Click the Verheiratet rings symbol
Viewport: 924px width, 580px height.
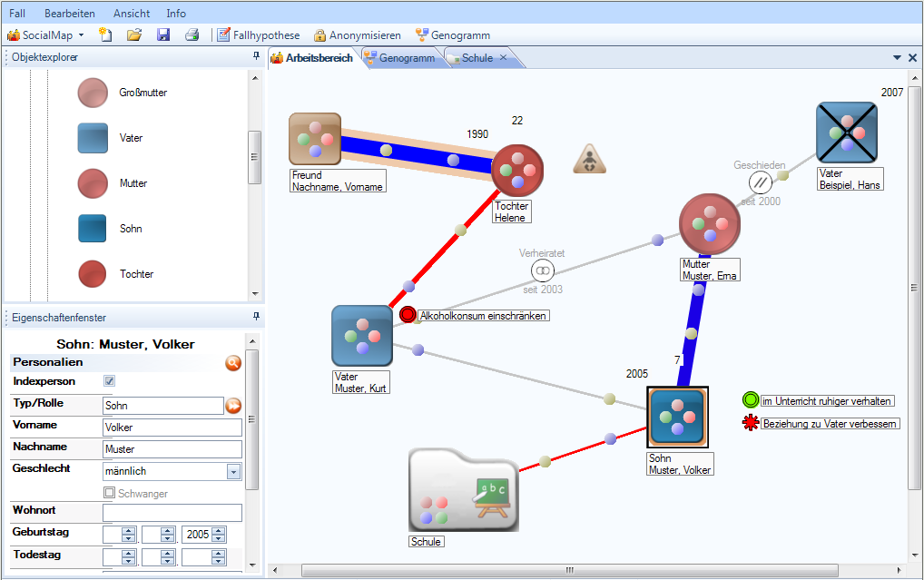(542, 271)
